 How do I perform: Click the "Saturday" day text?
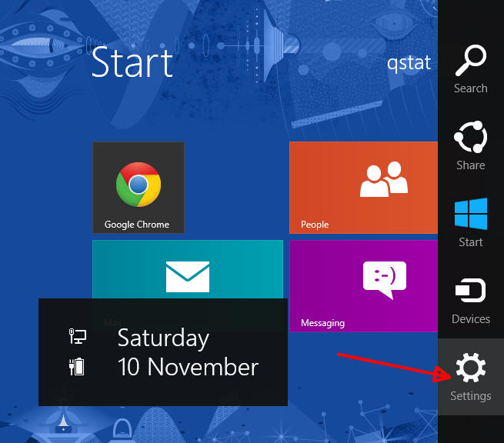pos(163,338)
